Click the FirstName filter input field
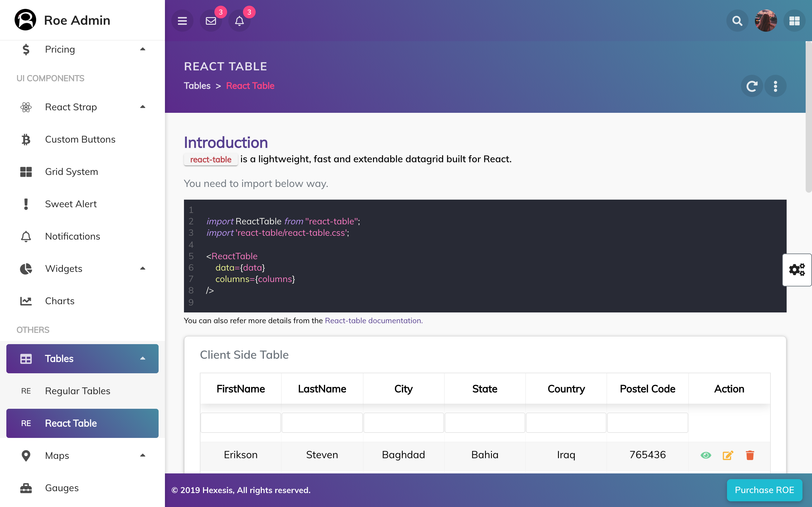This screenshot has width=812, height=507. point(240,422)
